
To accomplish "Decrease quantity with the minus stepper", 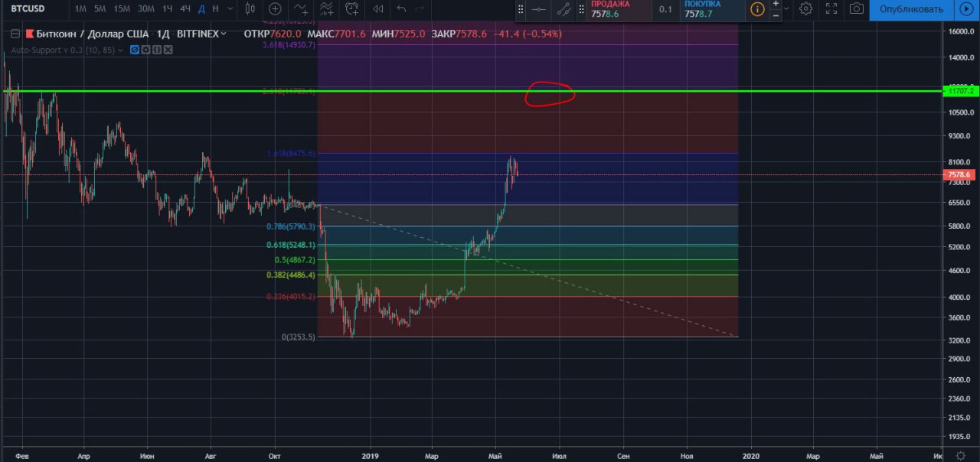I will [776, 15].
